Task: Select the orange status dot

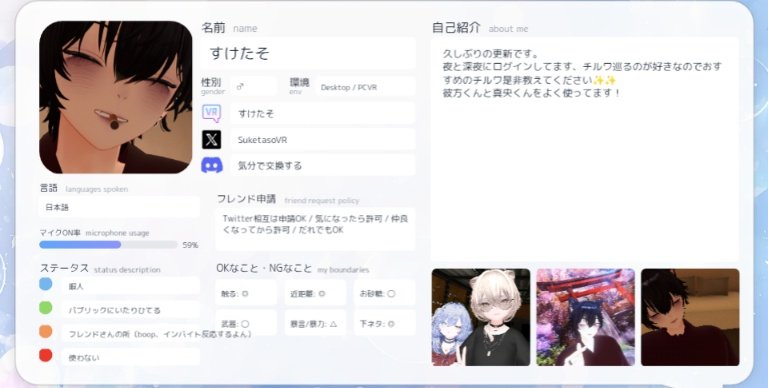Action: tap(46, 331)
